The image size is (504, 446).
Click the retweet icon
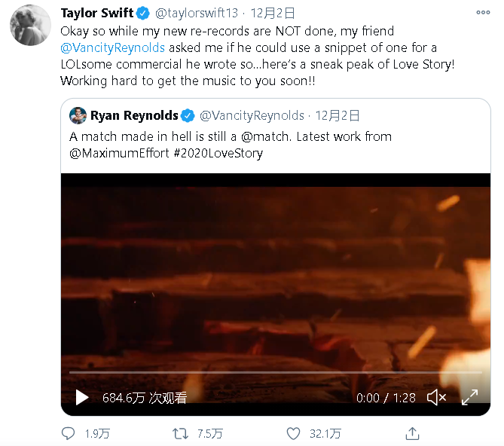click(181, 433)
